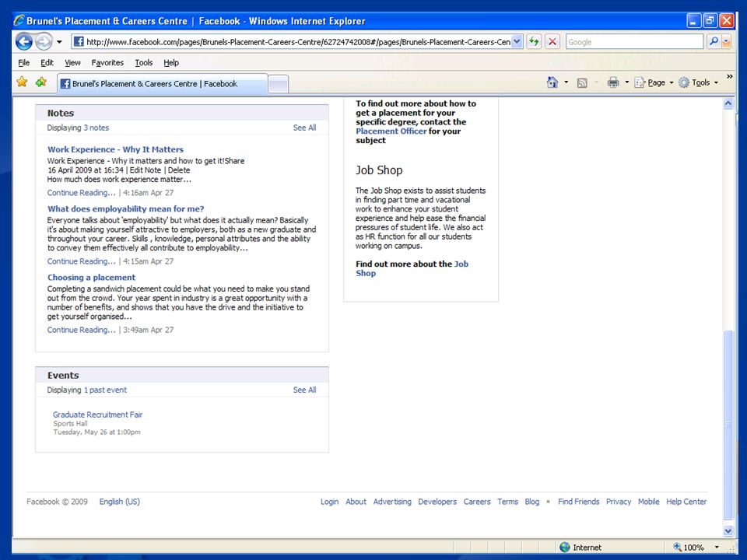
Task: Click the browser Forward arrow button
Action: (x=44, y=42)
